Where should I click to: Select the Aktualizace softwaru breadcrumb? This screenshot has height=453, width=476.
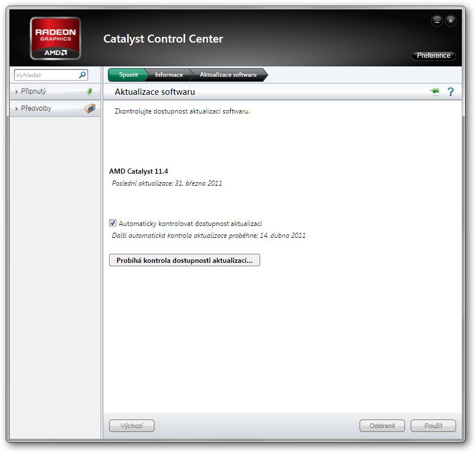(x=228, y=74)
